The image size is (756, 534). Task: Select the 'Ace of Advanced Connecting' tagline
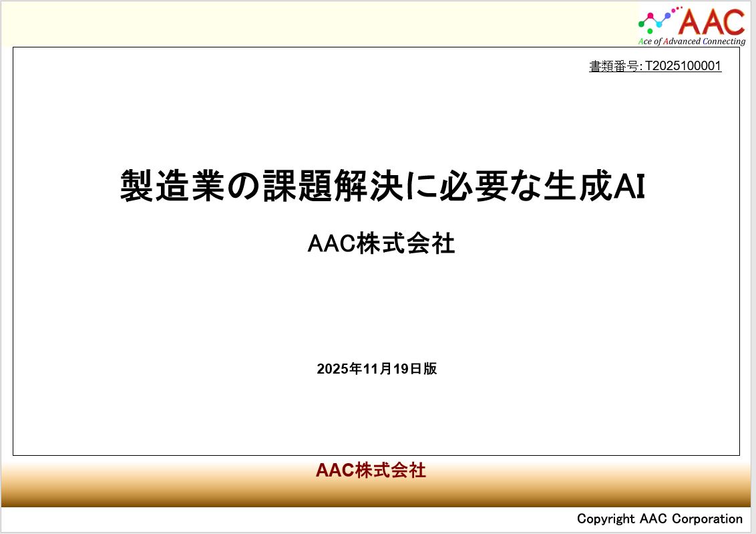point(691,41)
